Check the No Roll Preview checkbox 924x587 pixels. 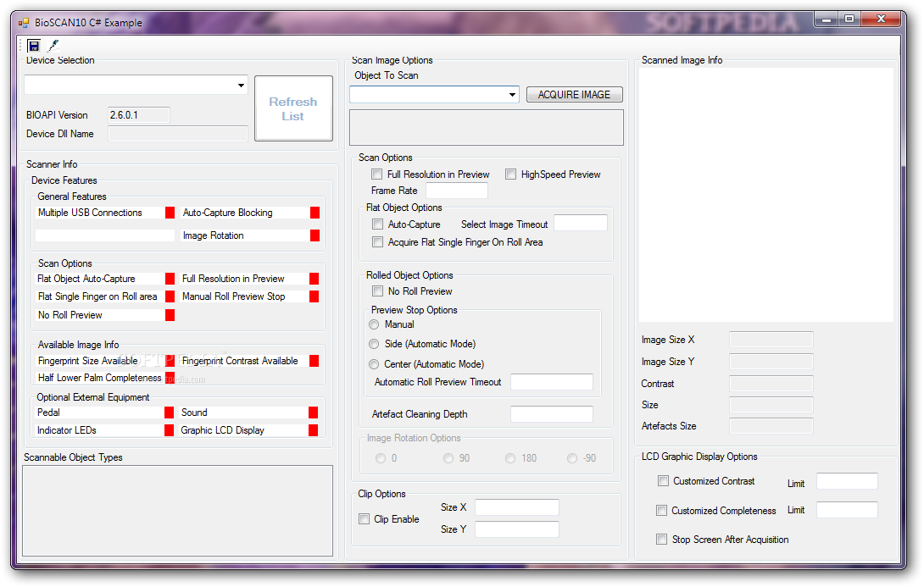(377, 291)
